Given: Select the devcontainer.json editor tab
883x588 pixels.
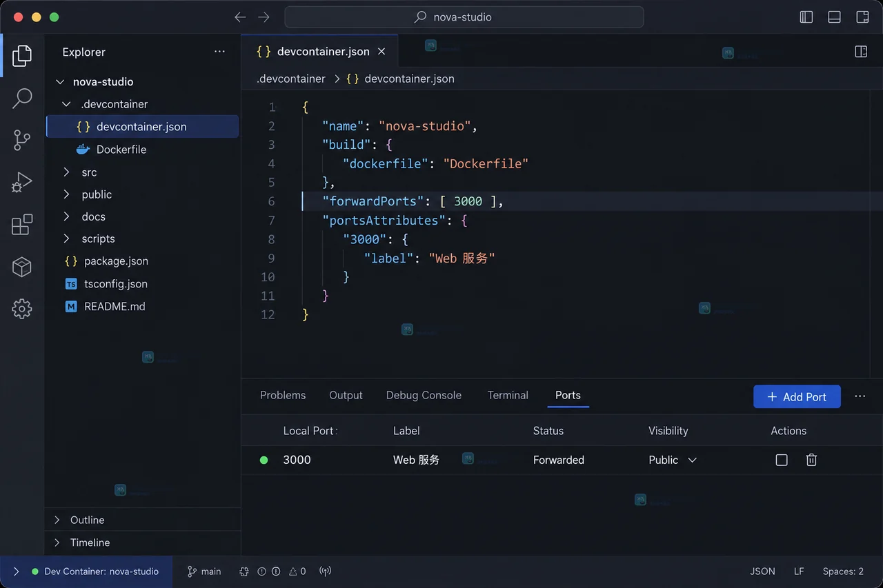Looking at the screenshot, I should [x=319, y=52].
